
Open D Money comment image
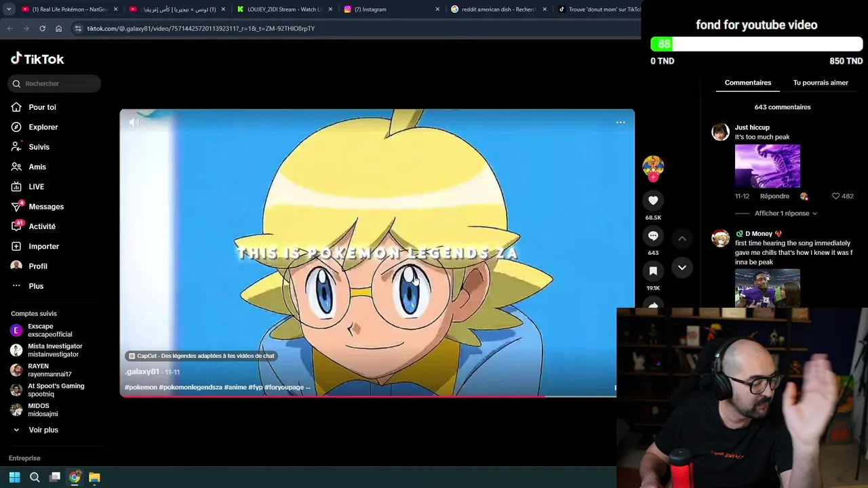click(x=768, y=288)
